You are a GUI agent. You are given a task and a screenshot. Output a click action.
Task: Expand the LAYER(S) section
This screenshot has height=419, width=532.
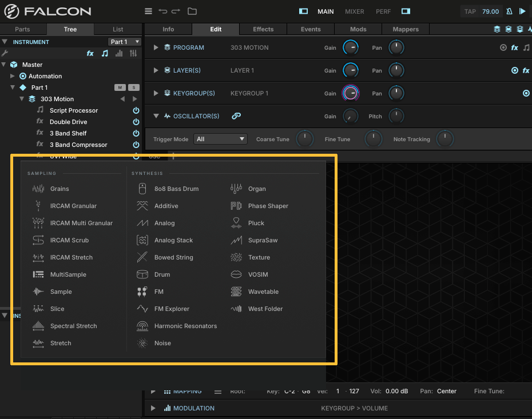click(x=156, y=70)
